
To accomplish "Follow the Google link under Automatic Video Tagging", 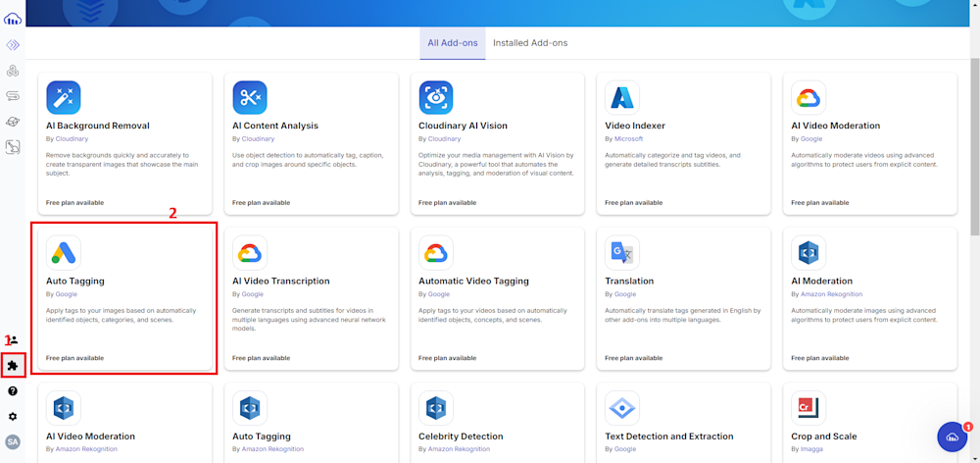I will coord(439,294).
